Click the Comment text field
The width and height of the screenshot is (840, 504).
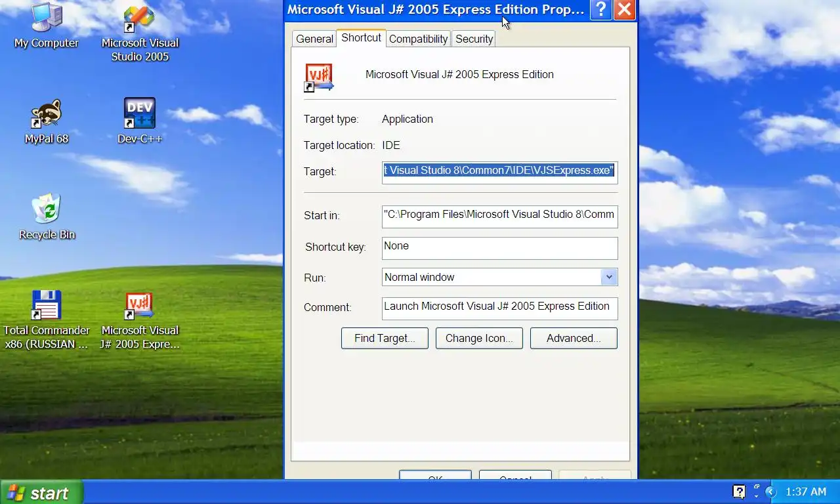pyautogui.click(x=499, y=308)
